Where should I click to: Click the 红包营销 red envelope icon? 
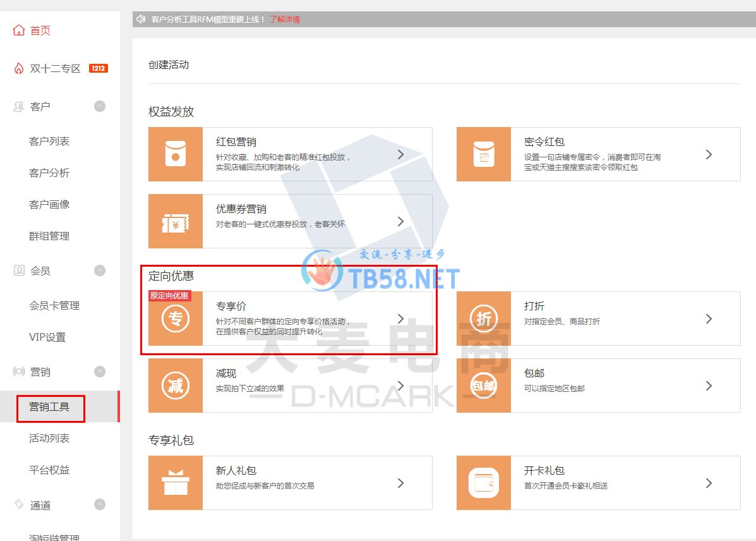click(176, 154)
